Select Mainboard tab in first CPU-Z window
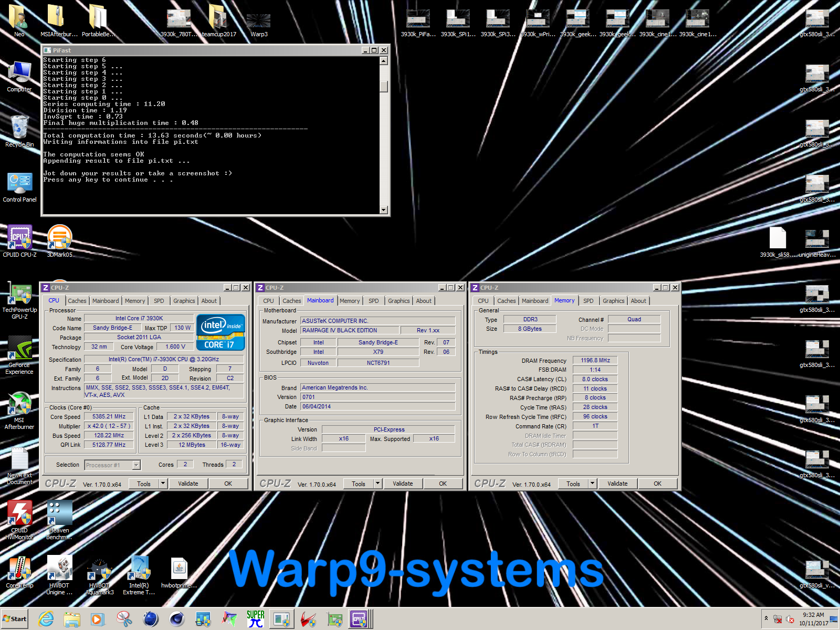 (106, 301)
